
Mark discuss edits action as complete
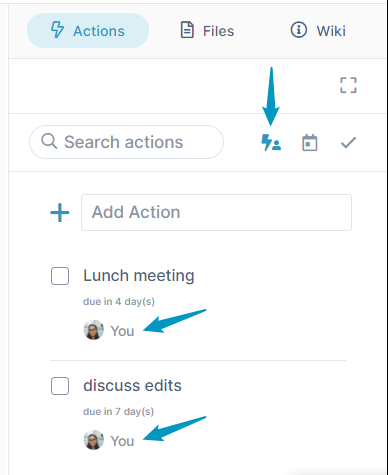60,386
